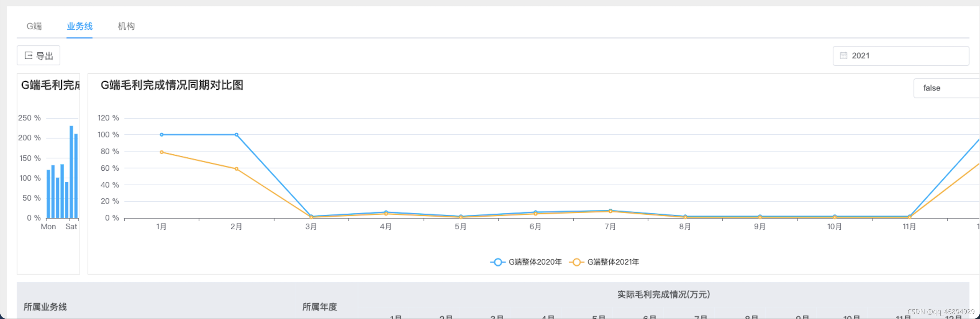The width and height of the screenshot is (980, 319).
Task: Toggle the G端整体2020年 legend series
Action: coord(526,262)
